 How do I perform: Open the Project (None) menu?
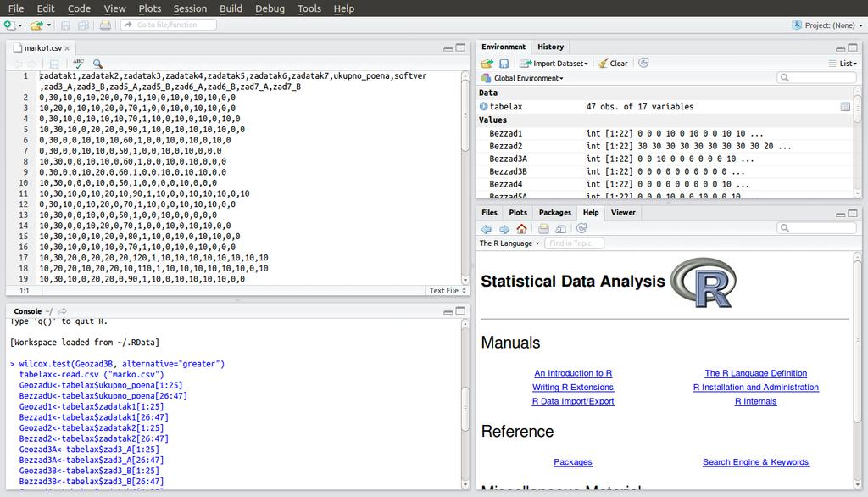(827, 25)
